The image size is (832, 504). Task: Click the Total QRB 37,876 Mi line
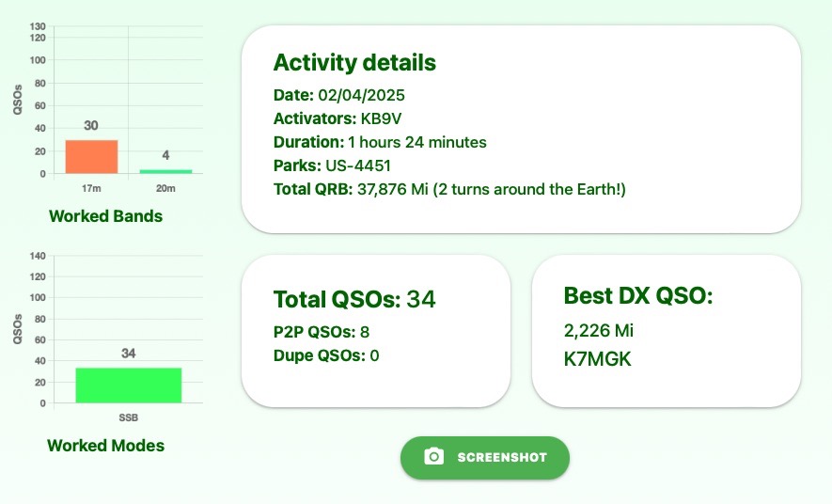tap(448, 189)
